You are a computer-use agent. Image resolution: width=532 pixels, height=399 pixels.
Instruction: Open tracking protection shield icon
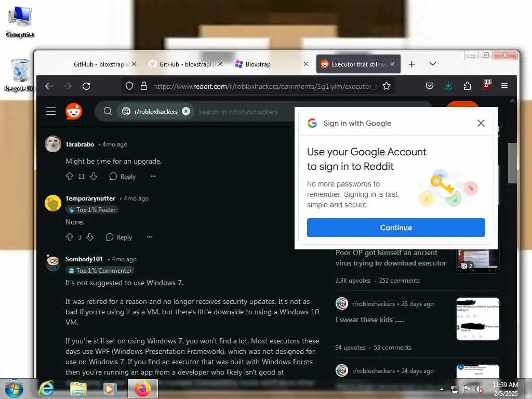click(129, 86)
